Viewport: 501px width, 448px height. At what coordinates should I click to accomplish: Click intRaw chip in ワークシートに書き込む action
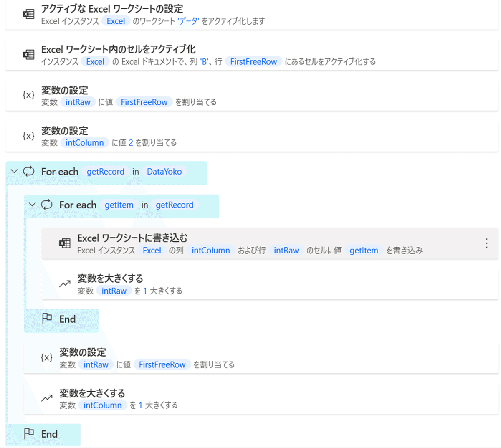[x=286, y=250]
